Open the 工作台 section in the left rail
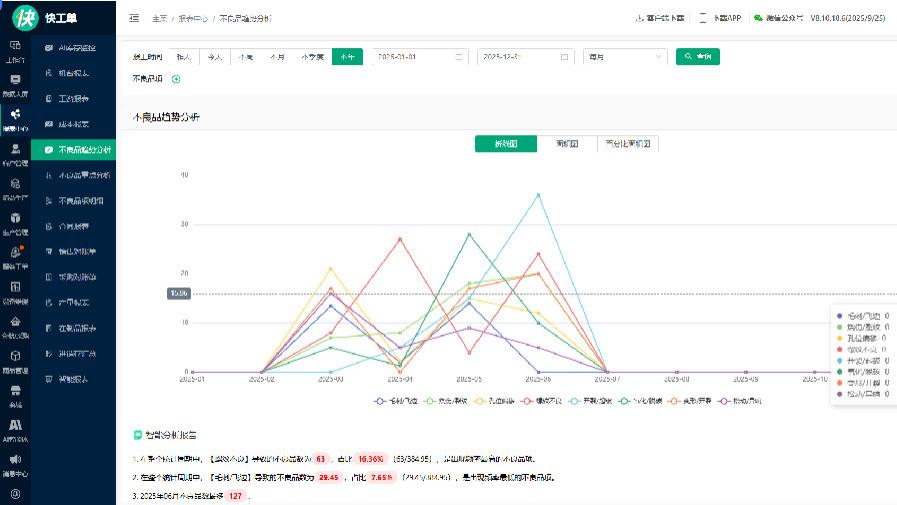The width and height of the screenshot is (897, 505). tap(15, 51)
